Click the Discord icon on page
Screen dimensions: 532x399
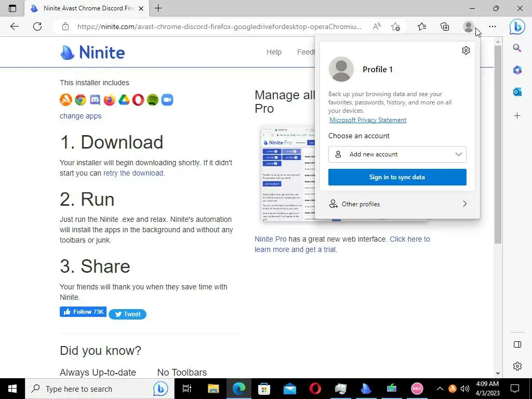coord(95,100)
